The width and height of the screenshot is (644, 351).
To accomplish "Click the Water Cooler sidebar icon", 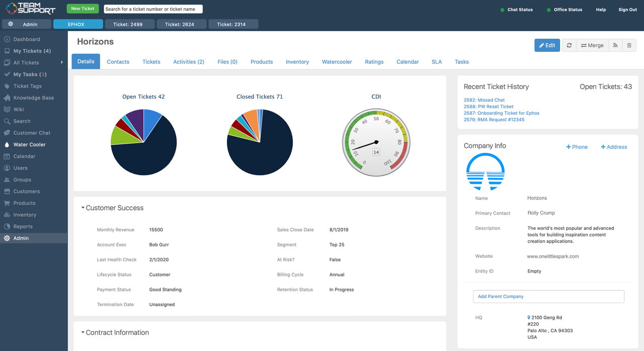I will [x=6, y=145].
